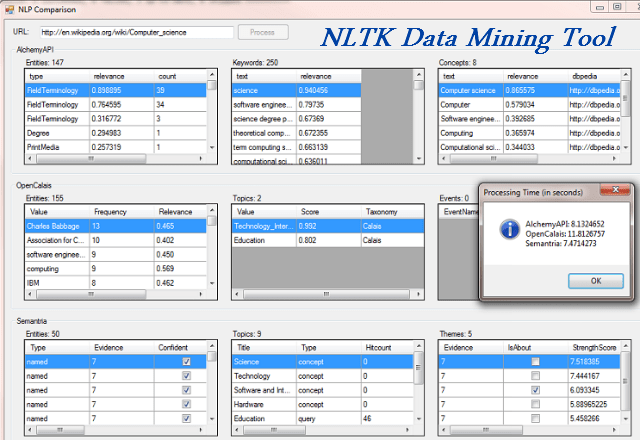Click 'StrengthScore' column header in Themes table
The image size is (640, 440).
[x=594, y=348]
